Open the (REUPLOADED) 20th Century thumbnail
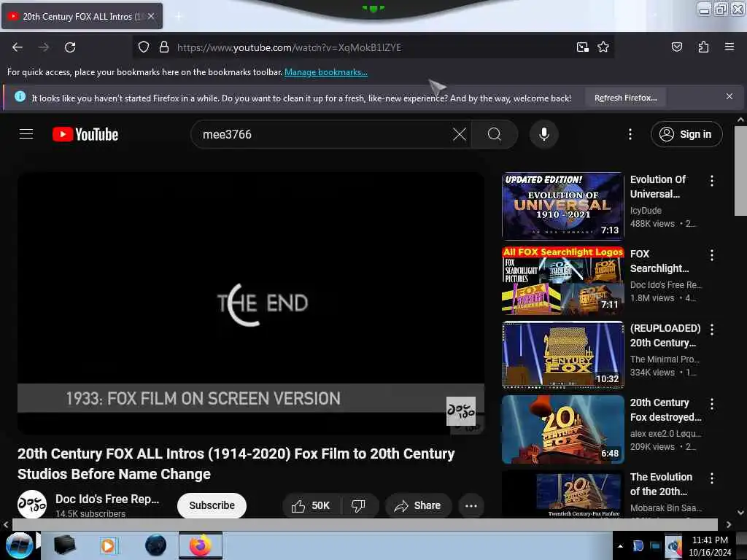 (x=562, y=355)
